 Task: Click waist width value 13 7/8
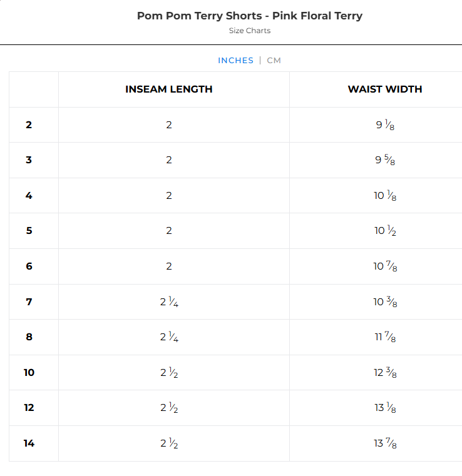(x=385, y=443)
